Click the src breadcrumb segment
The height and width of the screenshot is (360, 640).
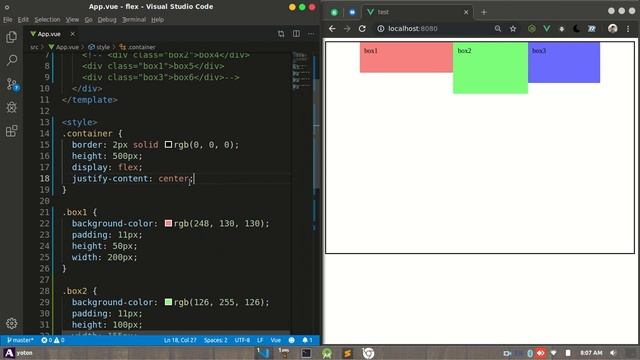pos(34,47)
